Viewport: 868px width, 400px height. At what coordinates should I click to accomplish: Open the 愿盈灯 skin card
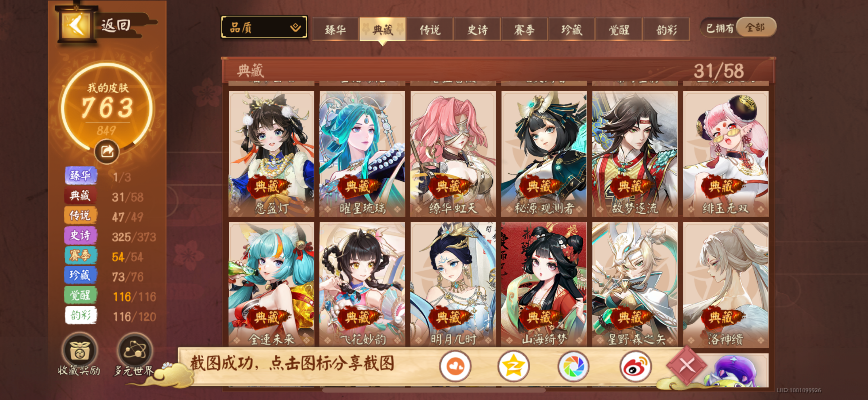pyautogui.click(x=271, y=154)
